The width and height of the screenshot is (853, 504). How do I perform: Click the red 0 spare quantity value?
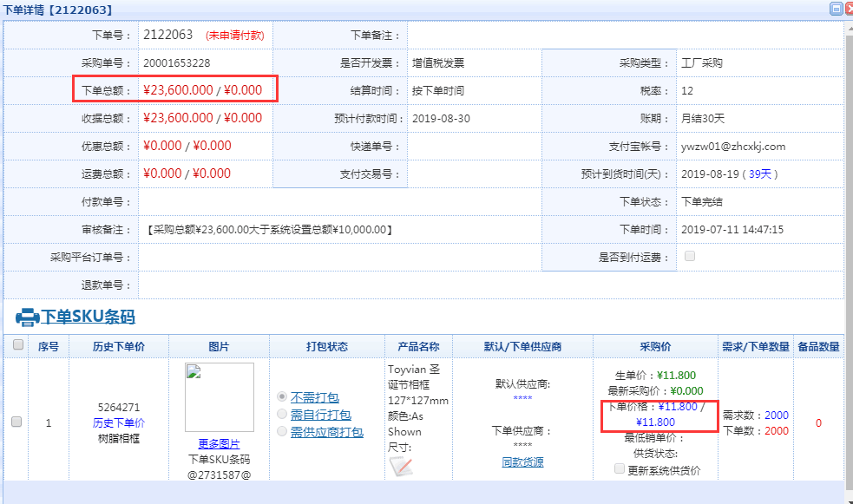pos(819,423)
